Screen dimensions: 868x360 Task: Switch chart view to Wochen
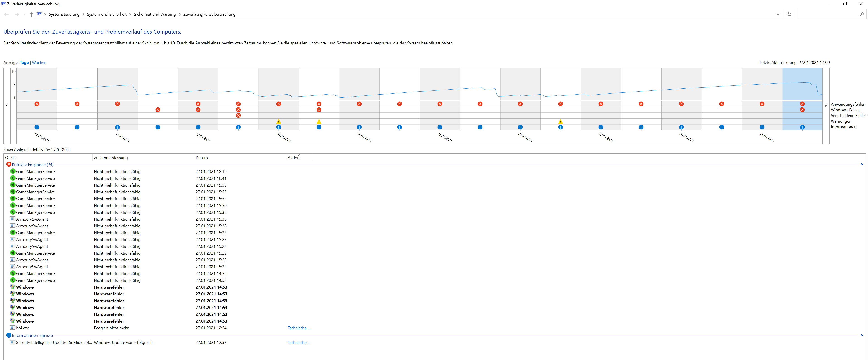pyautogui.click(x=39, y=62)
